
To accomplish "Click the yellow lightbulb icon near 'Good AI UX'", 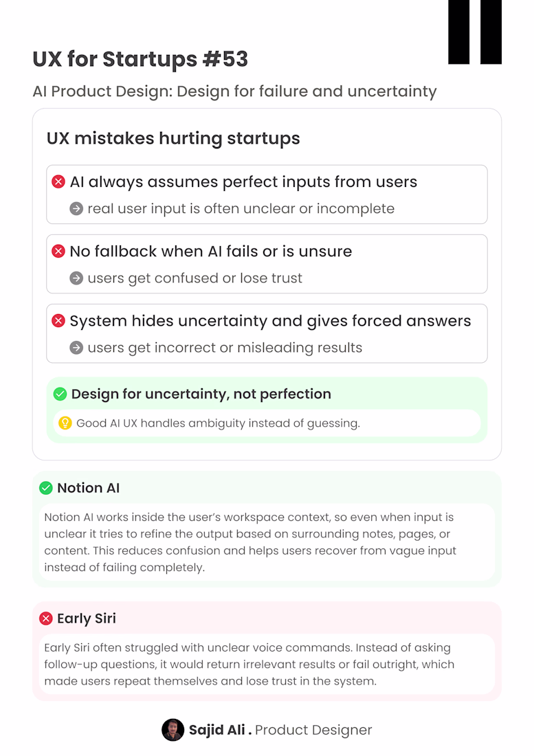I will click(65, 423).
